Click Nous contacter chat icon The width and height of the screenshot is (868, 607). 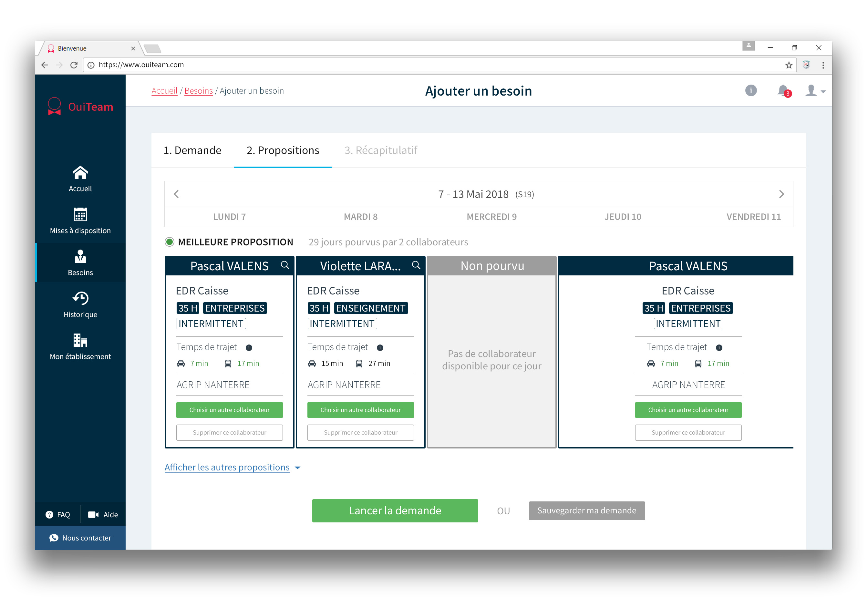54,538
